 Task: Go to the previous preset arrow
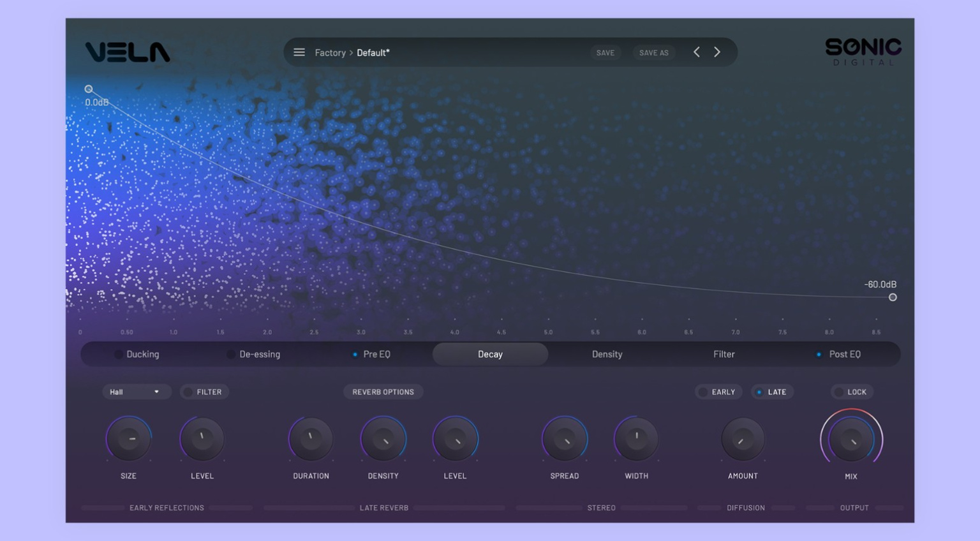point(697,52)
